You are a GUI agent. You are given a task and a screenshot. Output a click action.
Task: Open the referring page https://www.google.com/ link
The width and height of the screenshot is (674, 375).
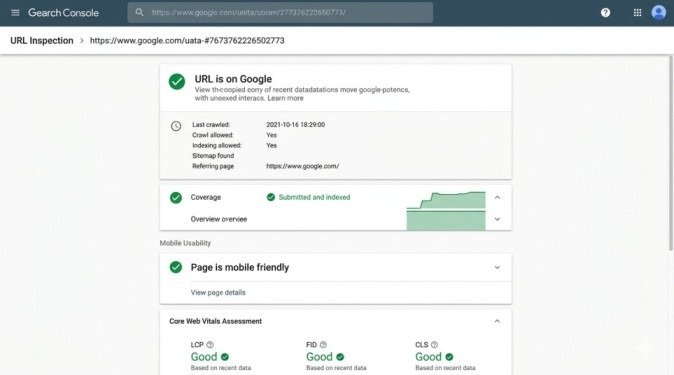coord(303,166)
